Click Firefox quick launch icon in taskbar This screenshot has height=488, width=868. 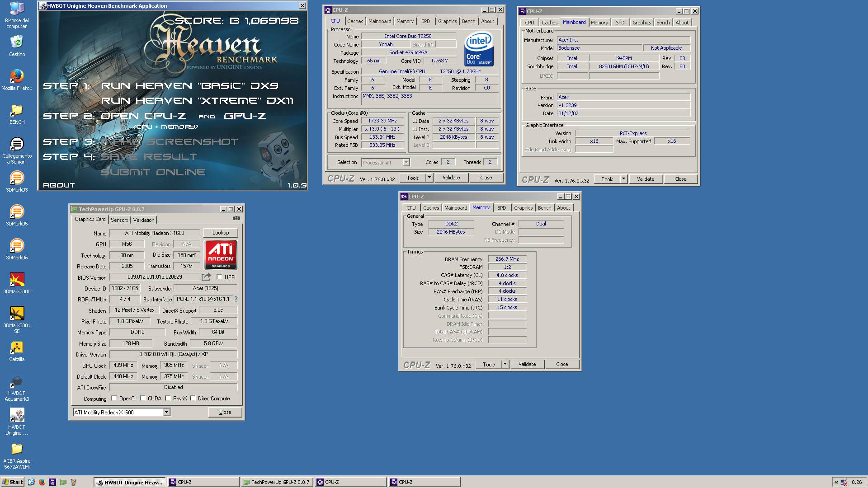[42, 482]
